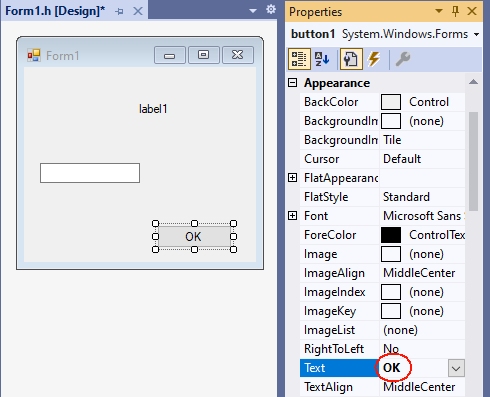This screenshot has height=397, width=490.
Task: Click the ImageKey preview box
Action: [391, 311]
